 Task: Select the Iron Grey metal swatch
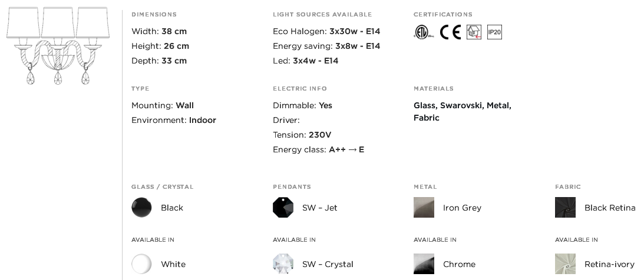[424, 208]
